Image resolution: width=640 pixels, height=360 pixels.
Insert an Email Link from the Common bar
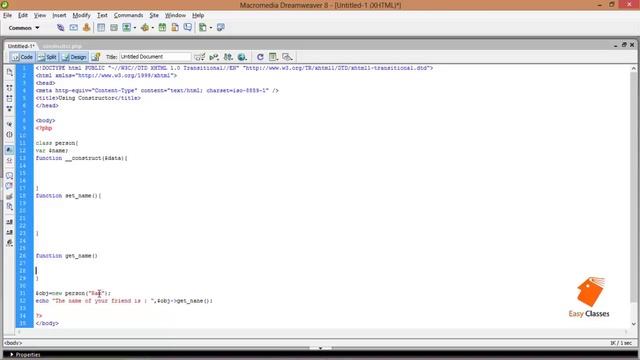point(73,28)
